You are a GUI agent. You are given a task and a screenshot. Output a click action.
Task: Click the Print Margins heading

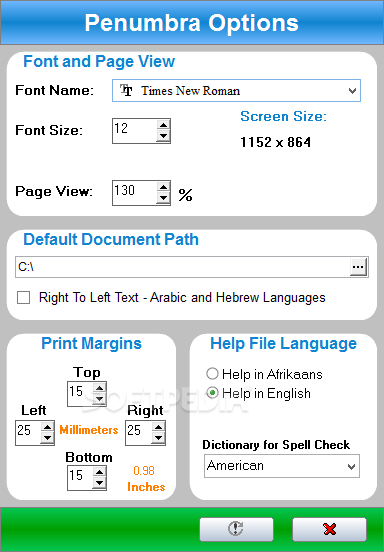click(x=91, y=344)
